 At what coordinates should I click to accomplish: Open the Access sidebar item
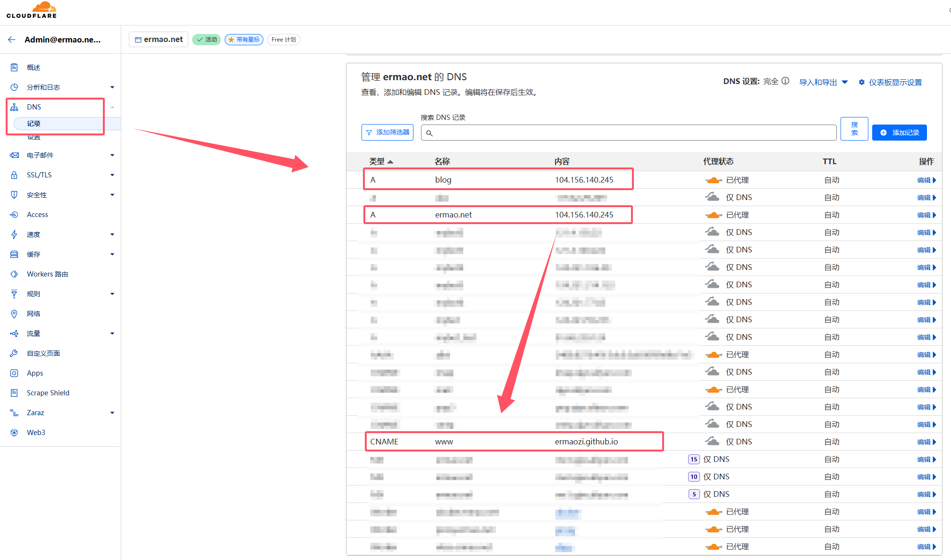point(37,215)
